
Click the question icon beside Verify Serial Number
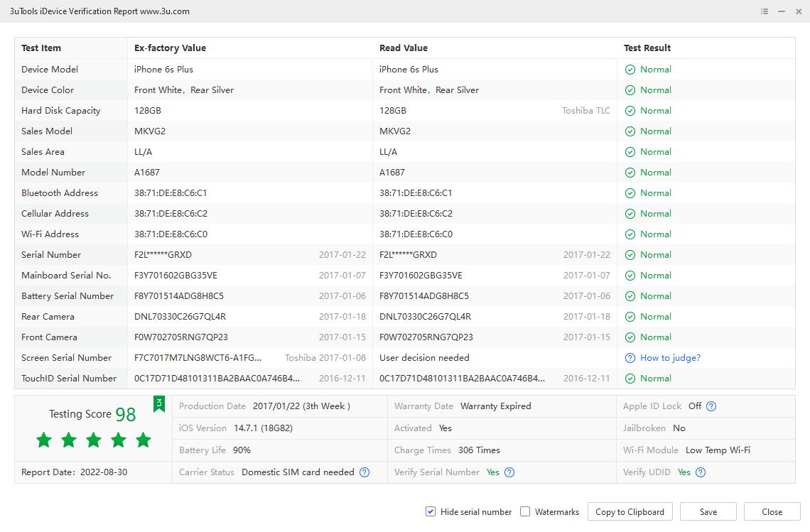pos(509,472)
